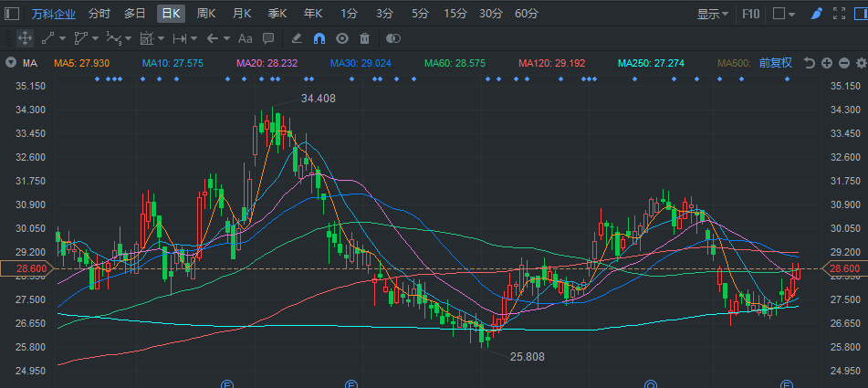This screenshot has width=868, height=388.
Task: Toggle the left sidebar panel icon
Action: (12, 14)
